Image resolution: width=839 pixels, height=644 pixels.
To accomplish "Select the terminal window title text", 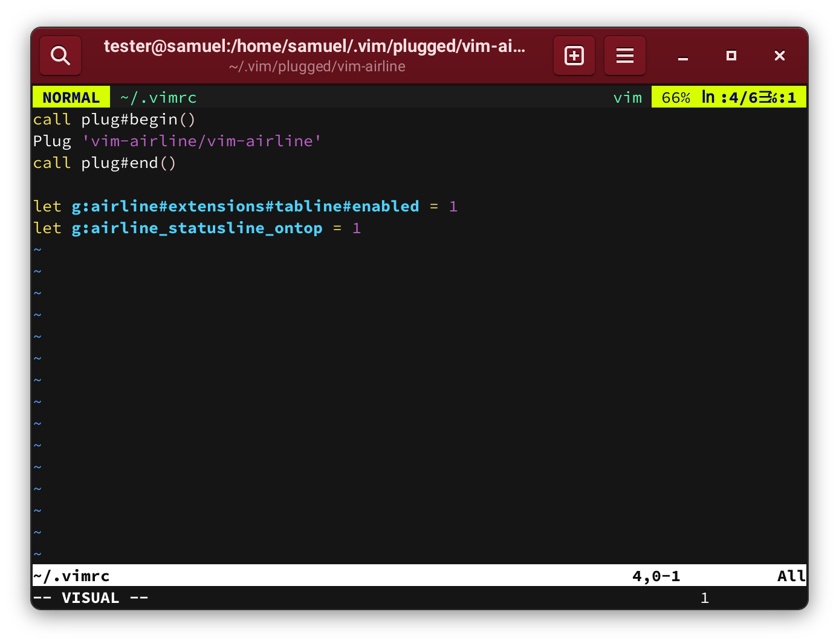I will pos(314,46).
